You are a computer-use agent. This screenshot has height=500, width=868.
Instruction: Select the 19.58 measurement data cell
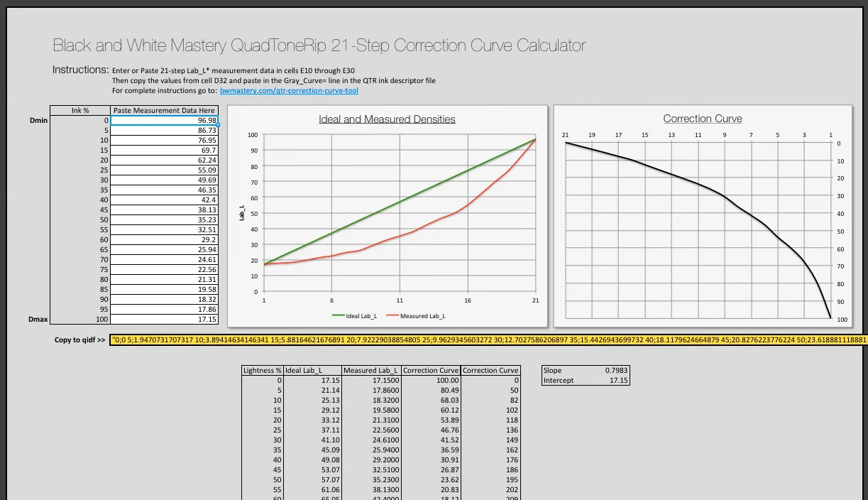pyautogui.click(x=165, y=290)
